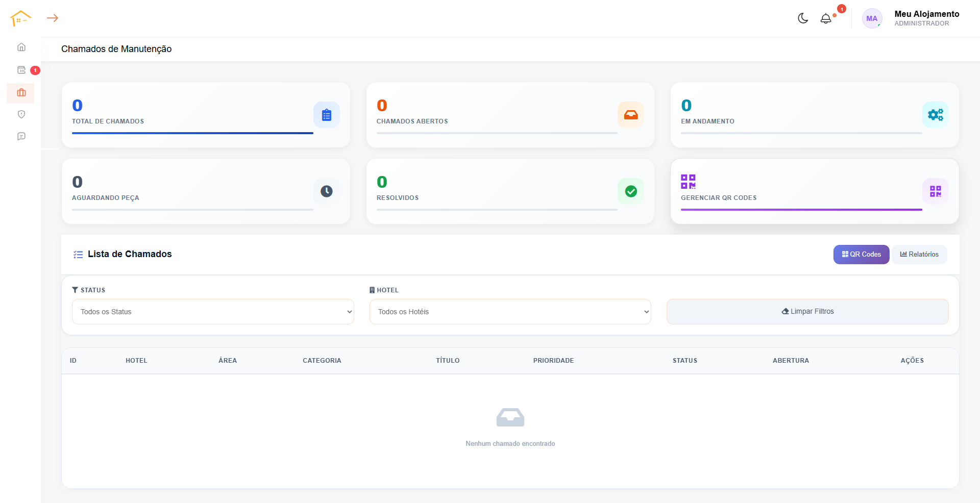Click inbox icon on Chamados Abertos card
The height and width of the screenshot is (503, 980).
pos(631,115)
